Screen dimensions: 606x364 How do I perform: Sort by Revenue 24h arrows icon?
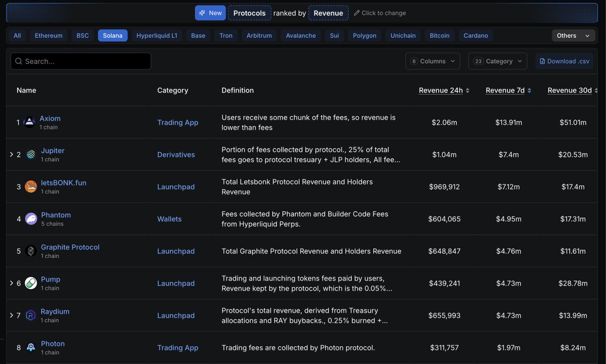pyautogui.click(x=467, y=90)
